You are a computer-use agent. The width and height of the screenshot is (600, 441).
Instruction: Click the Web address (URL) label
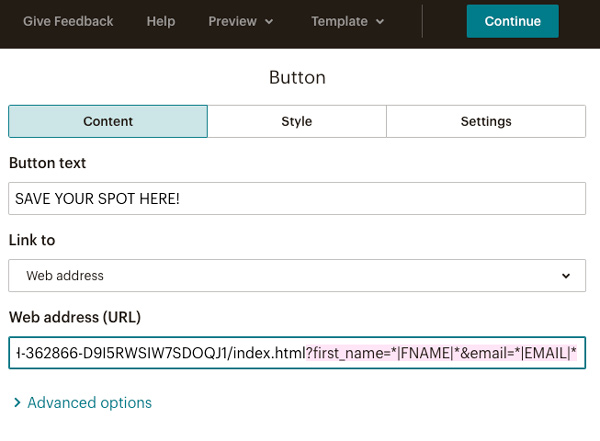pos(75,317)
